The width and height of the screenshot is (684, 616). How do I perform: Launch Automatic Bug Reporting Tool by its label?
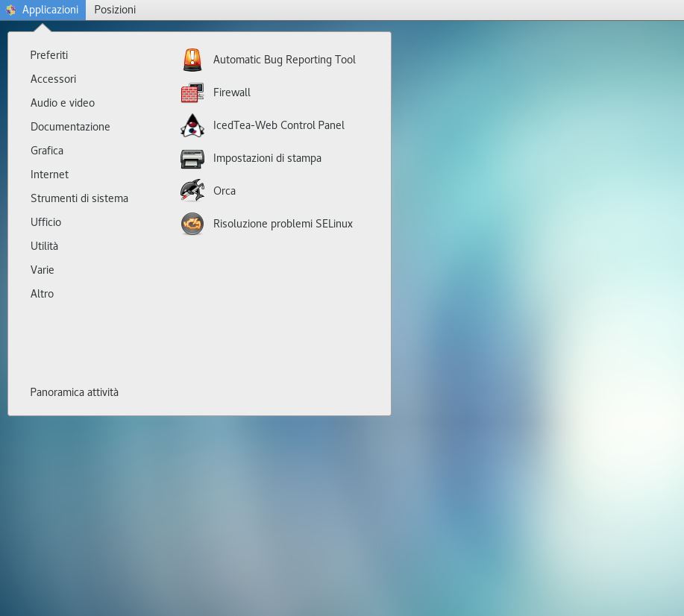(x=284, y=60)
